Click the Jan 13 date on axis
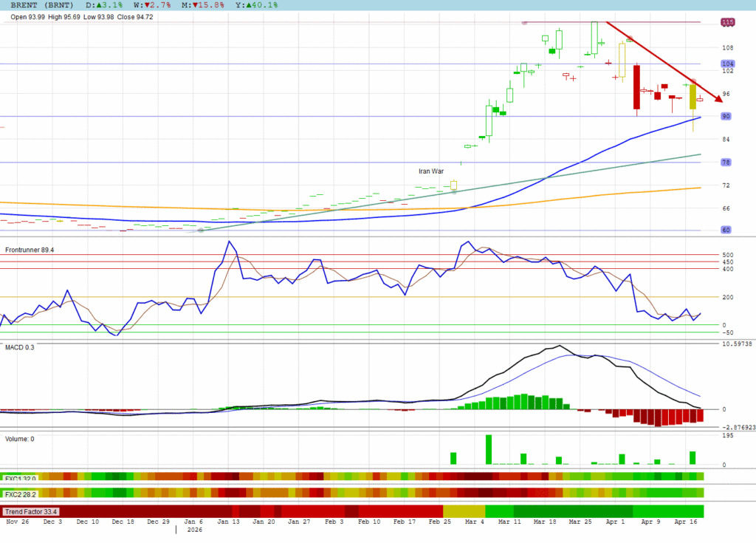This screenshot has height=543, width=756. point(229,522)
